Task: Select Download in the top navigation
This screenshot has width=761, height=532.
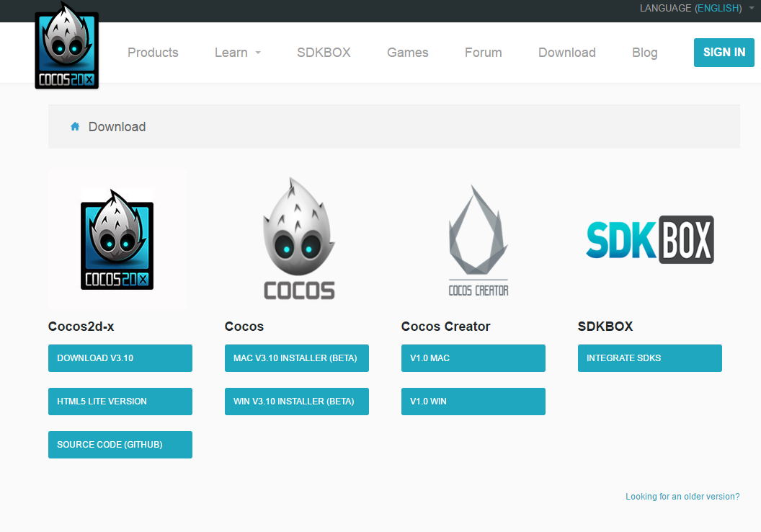Action: click(x=567, y=53)
